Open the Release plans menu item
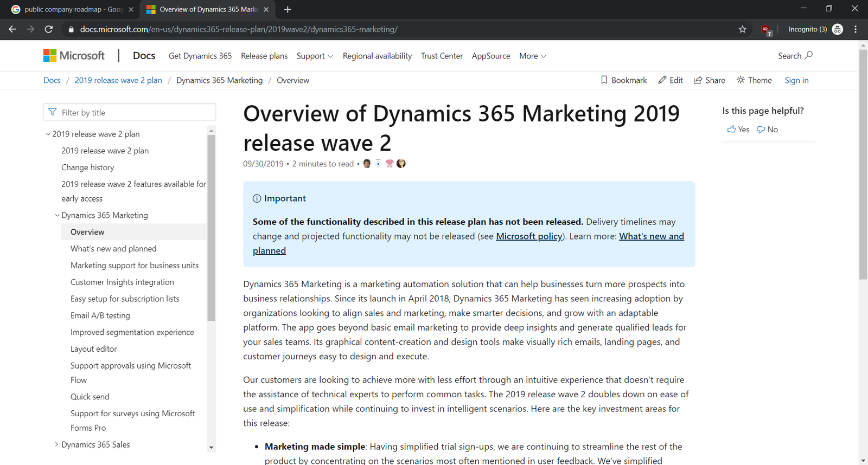Image resolution: width=868 pixels, height=465 pixels. pos(264,56)
